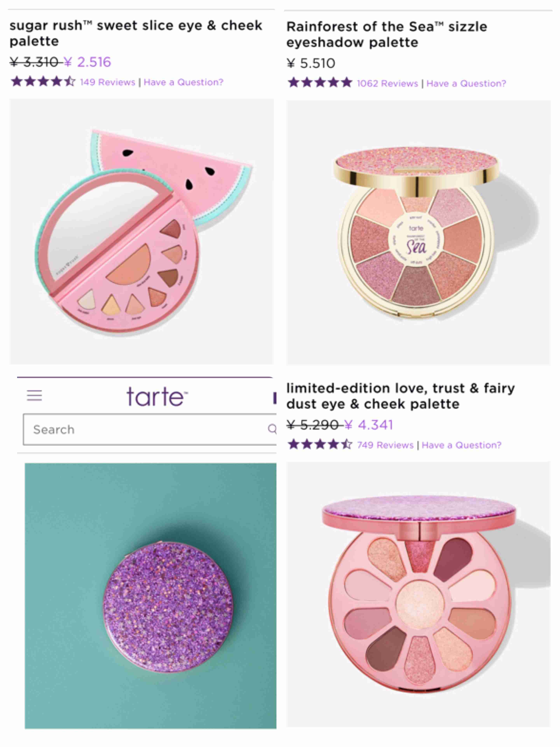Select the purple glitter compact image
This screenshot has height=747, width=560.
[150, 596]
